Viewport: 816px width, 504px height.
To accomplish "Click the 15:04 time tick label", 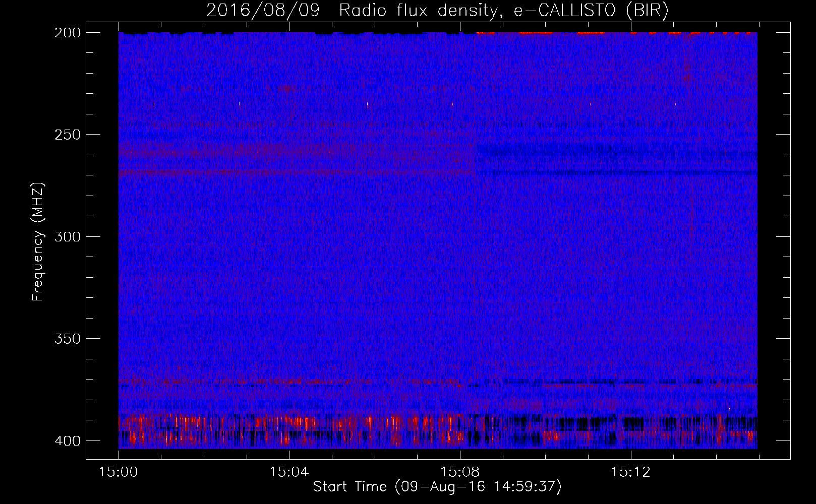I will [289, 472].
